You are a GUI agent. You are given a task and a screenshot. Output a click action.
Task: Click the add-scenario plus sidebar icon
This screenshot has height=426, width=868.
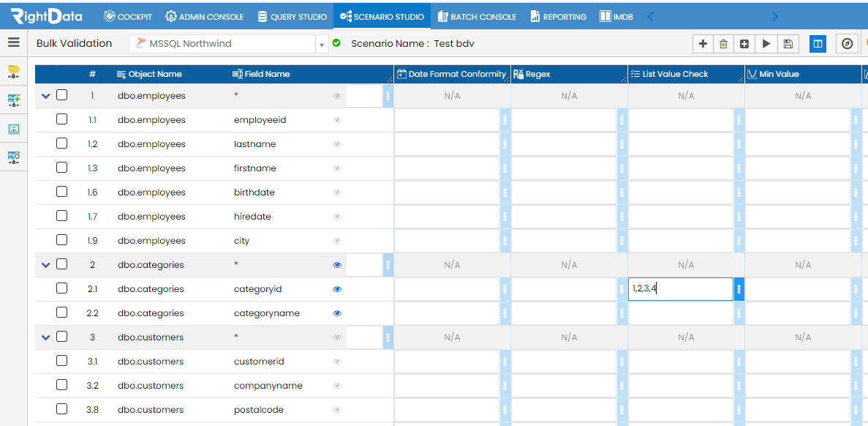[x=14, y=100]
